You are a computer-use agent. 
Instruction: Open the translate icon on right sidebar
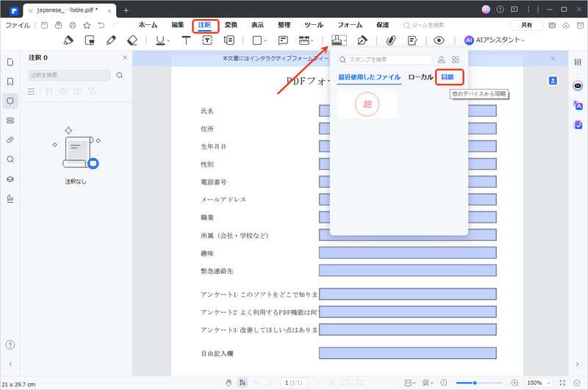(578, 105)
